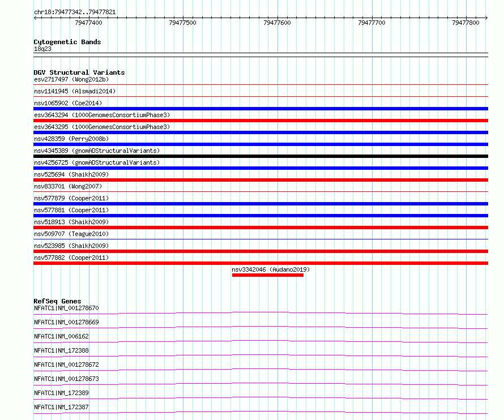Click the blue nsv428359 variant bar
The height and width of the screenshot is (420, 504).
[x=260, y=144]
